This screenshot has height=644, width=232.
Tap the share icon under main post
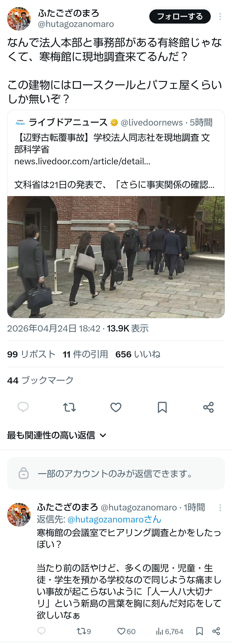coord(208,407)
